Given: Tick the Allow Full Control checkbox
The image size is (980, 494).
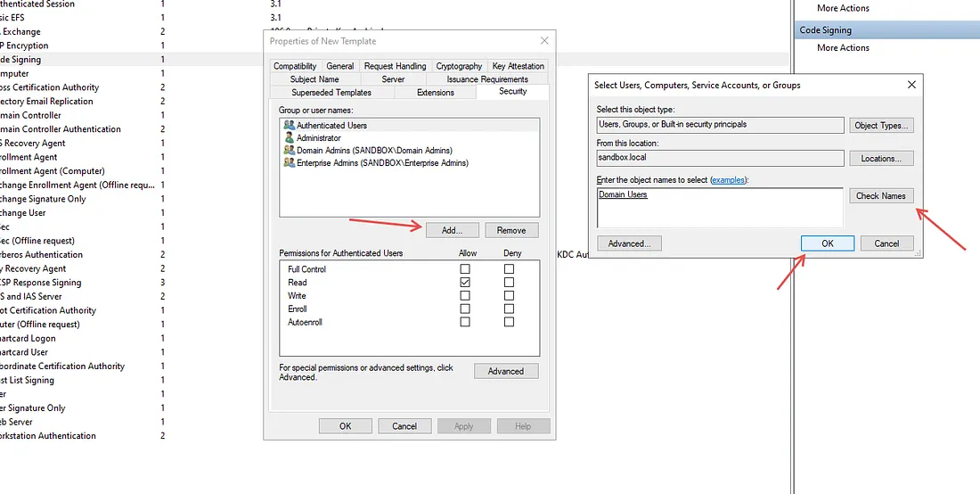Looking at the screenshot, I should [x=465, y=269].
